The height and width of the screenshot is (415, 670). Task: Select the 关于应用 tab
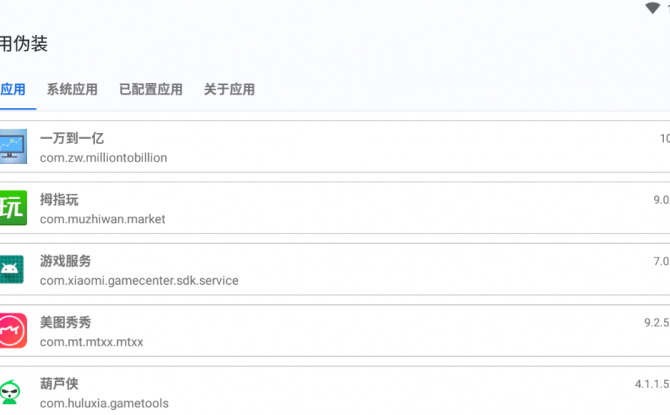tap(229, 89)
